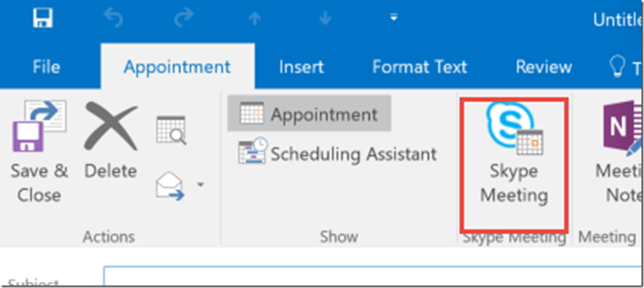Screen dimensions: 644x288
Task: Add a Skype Meeting
Action: pyautogui.click(x=514, y=164)
